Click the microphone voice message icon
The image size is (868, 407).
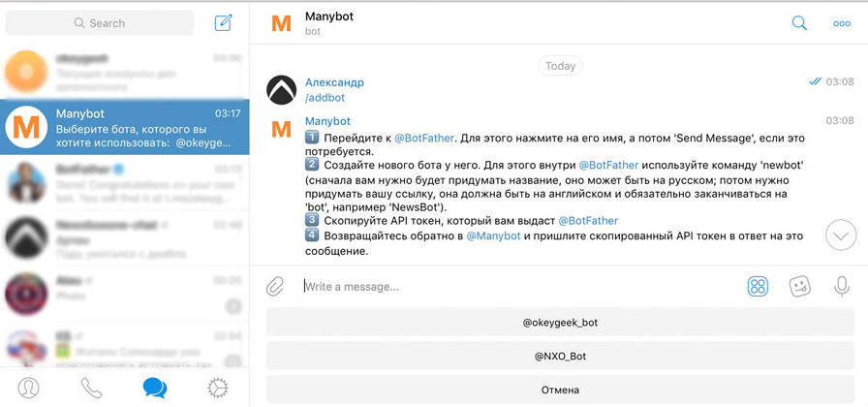pos(841,286)
